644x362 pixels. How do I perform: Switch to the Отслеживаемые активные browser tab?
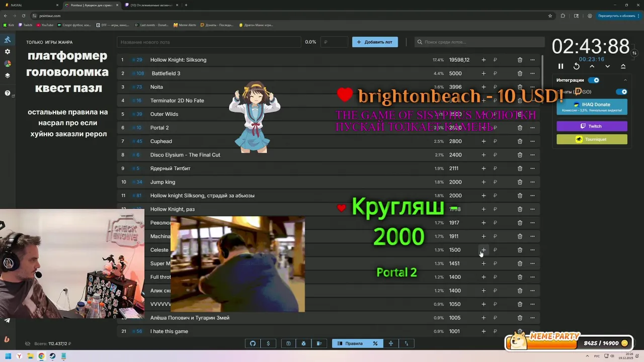151,5
